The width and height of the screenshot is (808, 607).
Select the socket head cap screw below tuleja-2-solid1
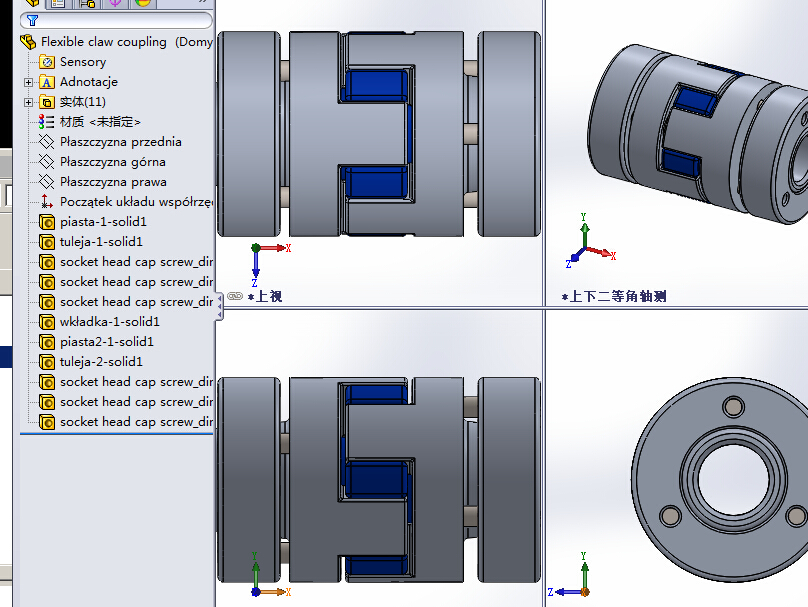[126, 382]
